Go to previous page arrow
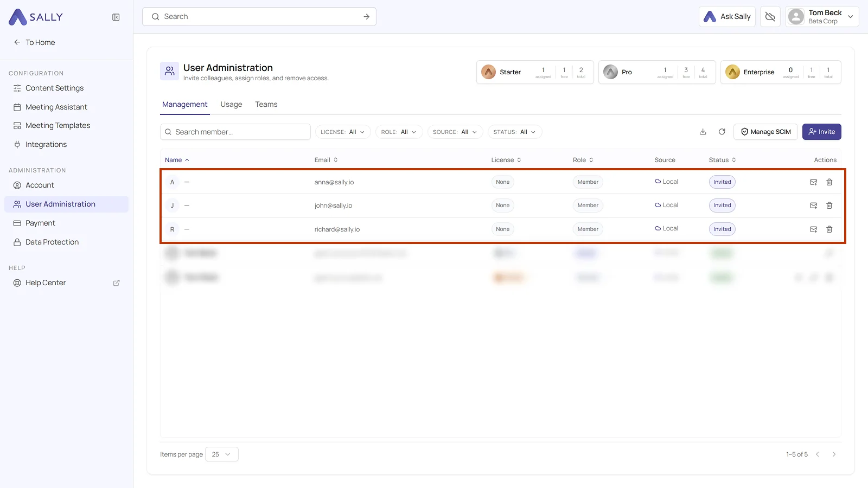 tap(818, 454)
